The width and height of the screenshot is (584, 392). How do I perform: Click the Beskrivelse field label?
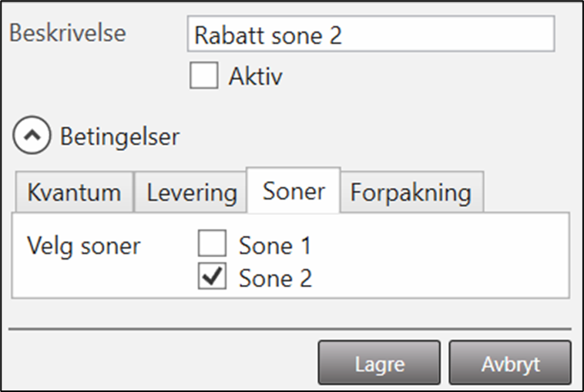pyautogui.click(x=67, y=34)
